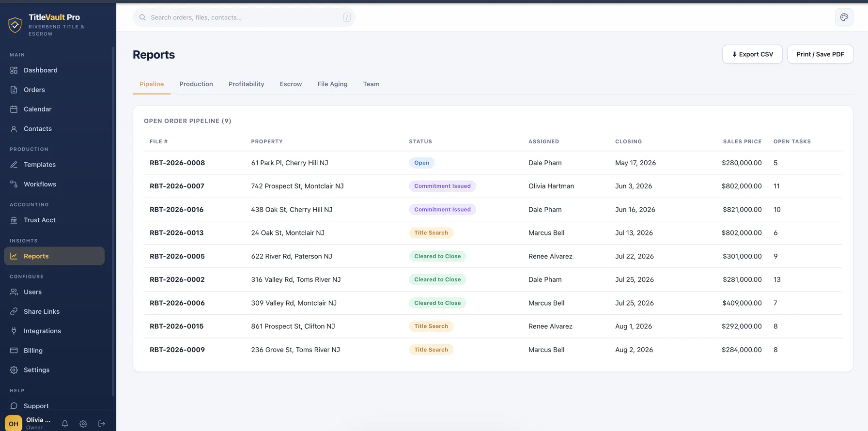Open Orders page label
Image resolution: width=868 pixels, height=431 pixels.
click(x=34, y=90)
